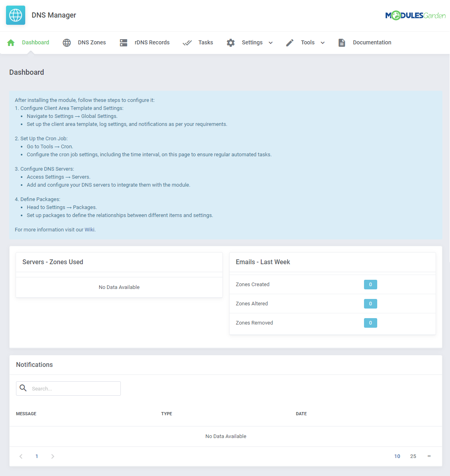Open the Dashboard tab
This screenshot has width=450, height=476.
pyautogui.click(x=36, y=42)
